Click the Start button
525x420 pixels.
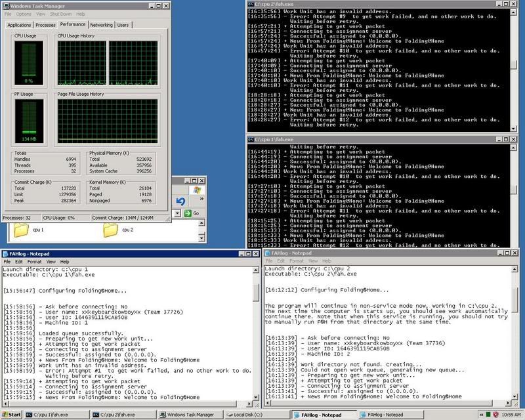click(11, 415)
